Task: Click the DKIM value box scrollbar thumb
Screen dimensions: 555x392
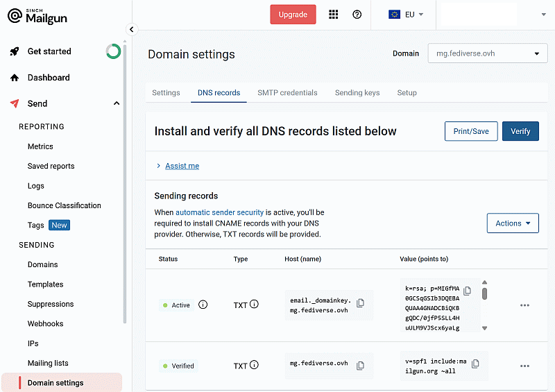Action: [484, 294]
